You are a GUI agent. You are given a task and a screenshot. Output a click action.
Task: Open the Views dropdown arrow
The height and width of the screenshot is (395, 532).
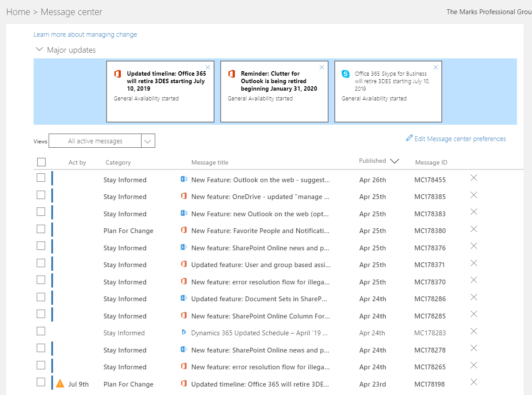pyautogui.click(x=148, y=141)
